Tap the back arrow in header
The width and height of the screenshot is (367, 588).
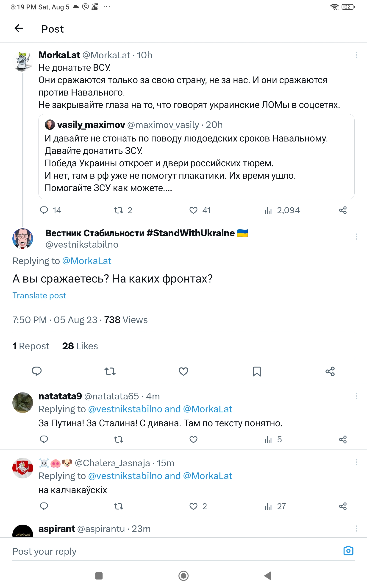coord(19,28)
